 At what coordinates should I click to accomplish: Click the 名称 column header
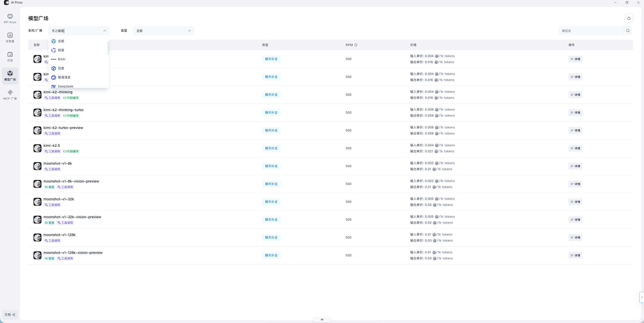36,45
